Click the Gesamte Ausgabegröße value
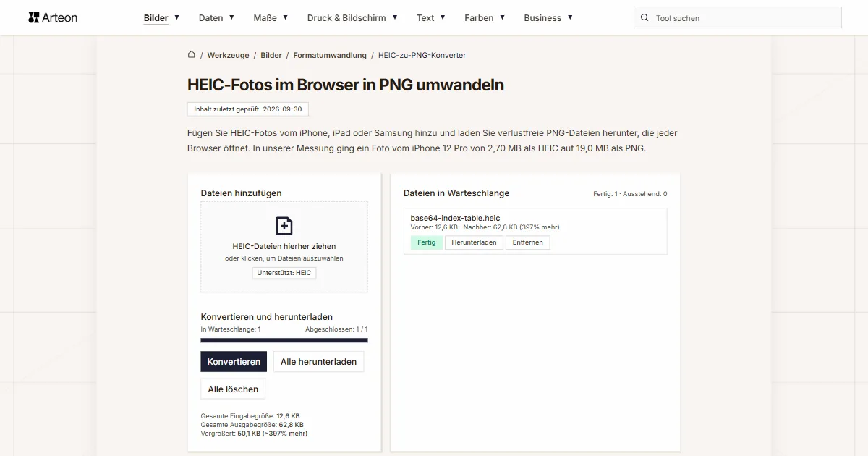This screenshot has height=456, width=868. pos(291,425)
